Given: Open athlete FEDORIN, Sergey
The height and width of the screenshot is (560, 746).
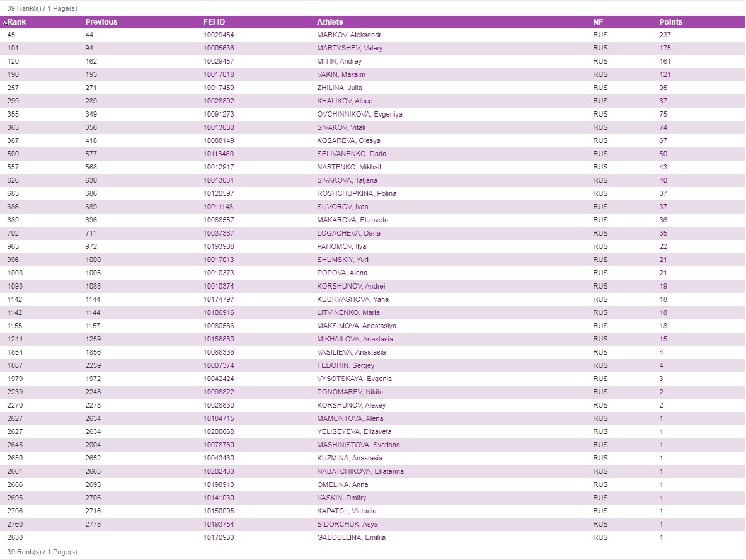Looking at the screenshot, I should point(346,365).
